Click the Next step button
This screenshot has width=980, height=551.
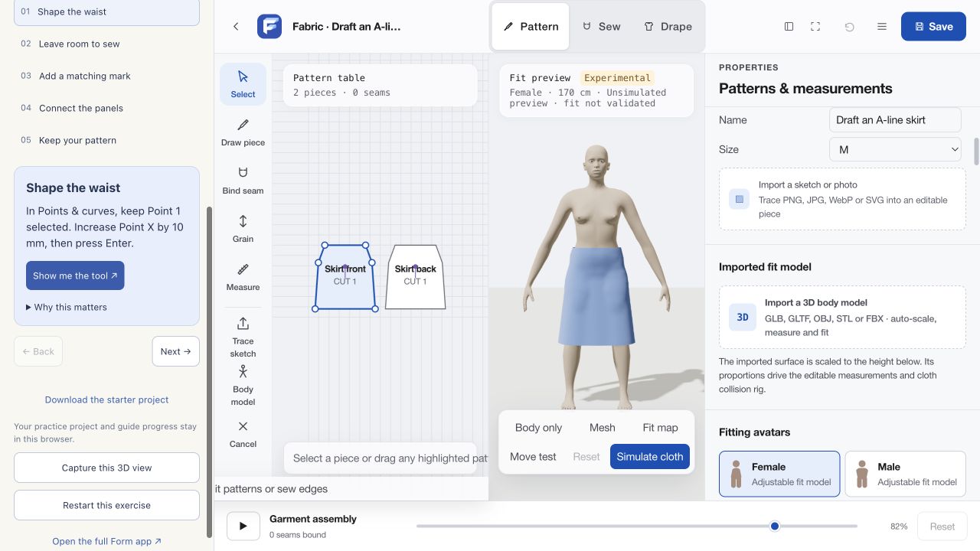tap(175, 351)
